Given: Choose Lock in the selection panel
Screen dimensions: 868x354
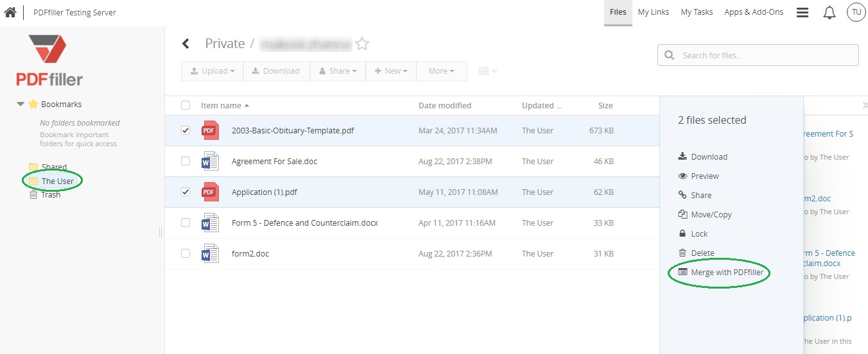Looking at the screenshot, I should pos(693,233).
